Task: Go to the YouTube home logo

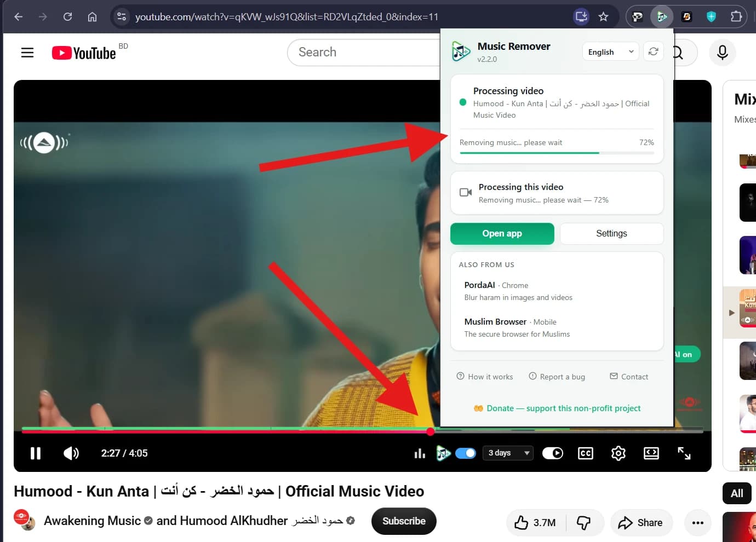Action: 84,53
